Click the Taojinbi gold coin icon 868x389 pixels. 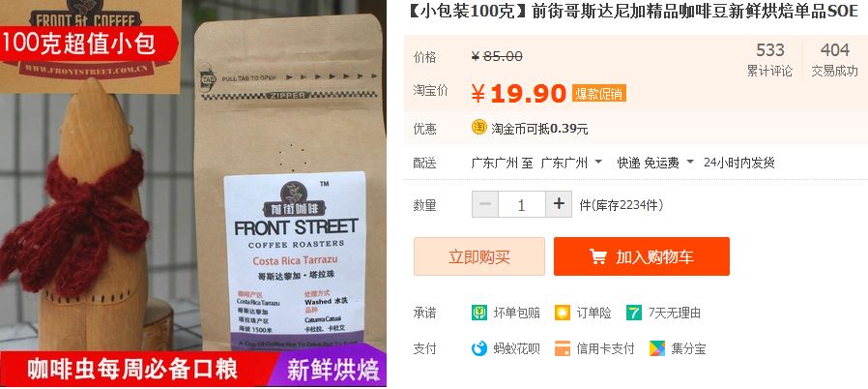pyautogui.click(x=478, y=127)
